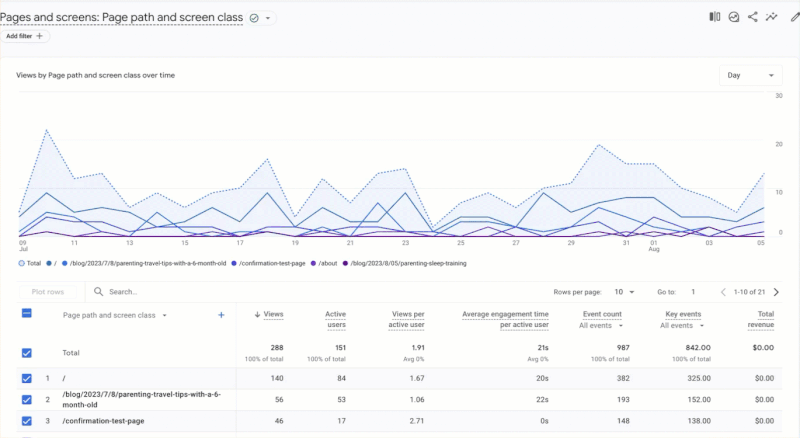Uncheck the Total row checkbox
This screenshot has height=438, width=800.
click(27, 352)
